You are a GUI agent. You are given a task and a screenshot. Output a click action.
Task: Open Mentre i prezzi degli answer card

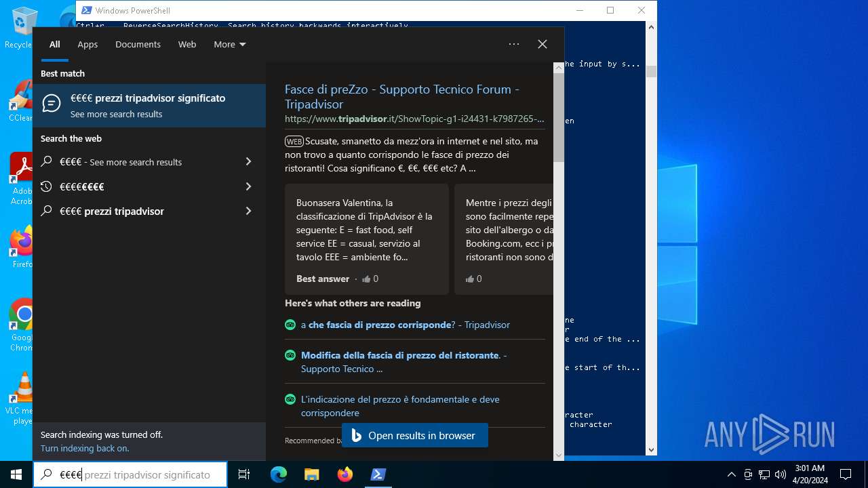504,239
